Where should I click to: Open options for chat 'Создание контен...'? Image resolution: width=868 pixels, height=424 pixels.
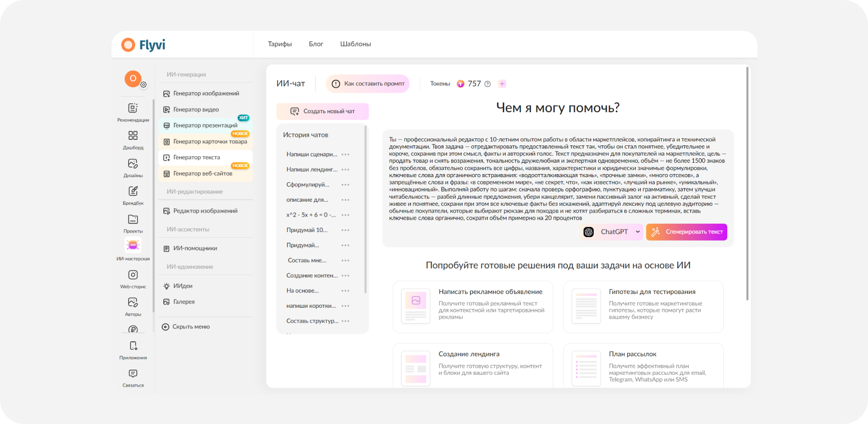click(345, 275)
